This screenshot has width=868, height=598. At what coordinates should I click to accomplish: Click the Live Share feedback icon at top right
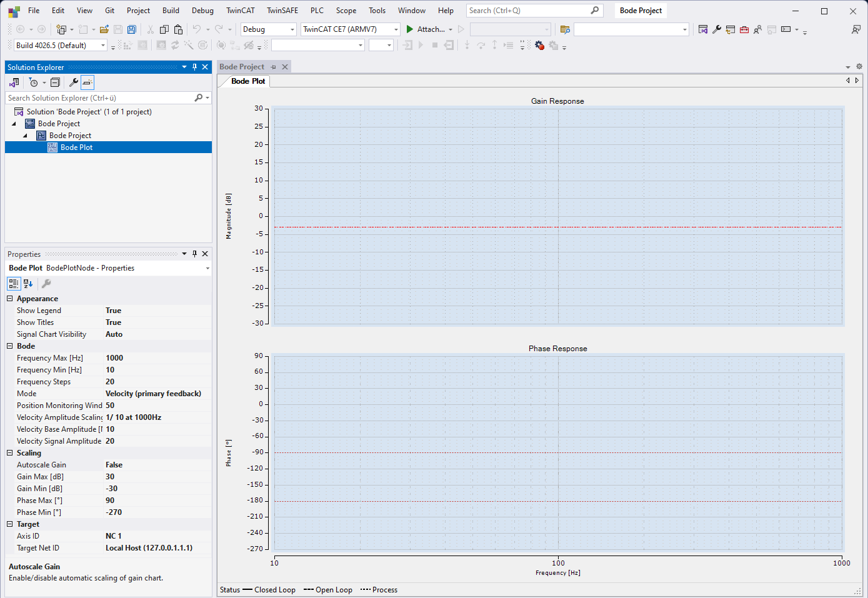tap(856, 29)
